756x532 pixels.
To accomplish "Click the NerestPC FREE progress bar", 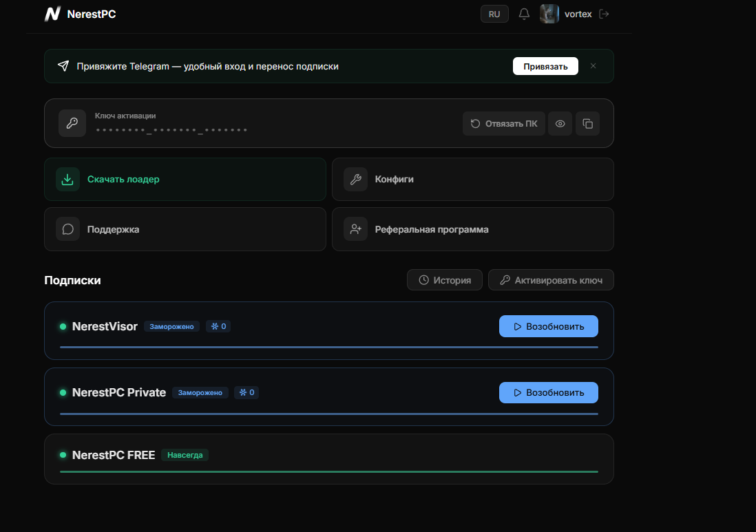I will tap(329, 471).
